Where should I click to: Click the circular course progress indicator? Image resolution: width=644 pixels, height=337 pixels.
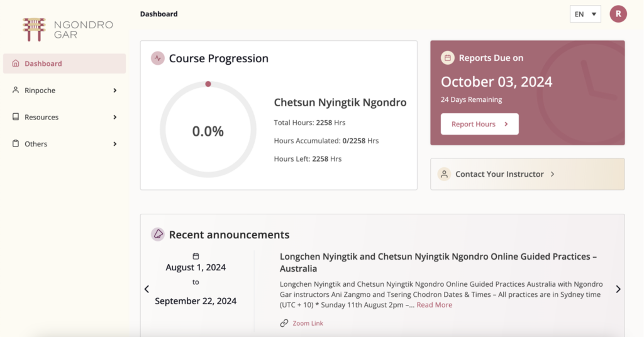coord(208,131)
